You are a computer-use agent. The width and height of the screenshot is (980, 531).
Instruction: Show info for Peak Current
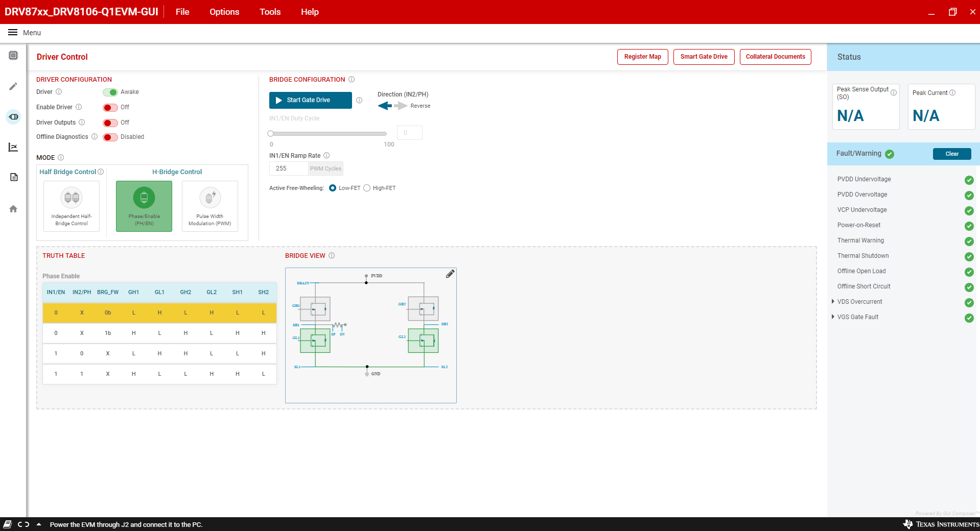pos(952,93)
